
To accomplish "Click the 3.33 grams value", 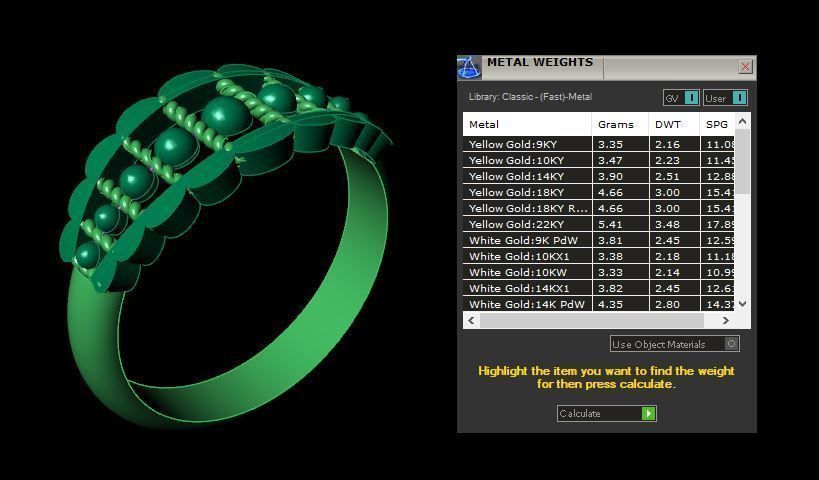I will [610, 272].
